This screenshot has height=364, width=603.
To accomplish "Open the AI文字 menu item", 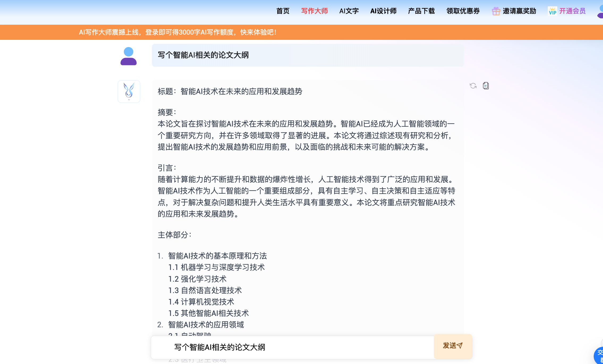I will point(349,11).
